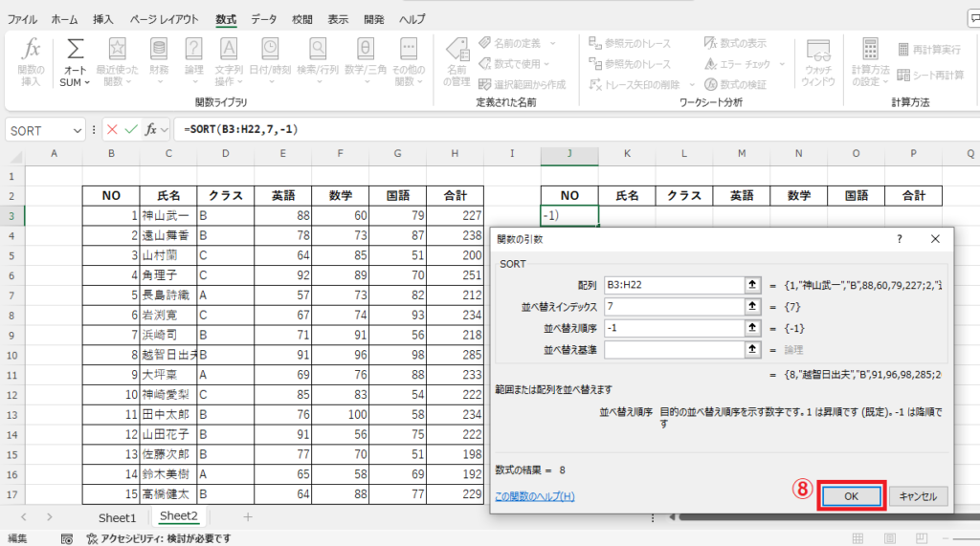Open the Watch Window (ウォッチウィンドウ)
Screen dimensions: 980x546
pos(818,62)
